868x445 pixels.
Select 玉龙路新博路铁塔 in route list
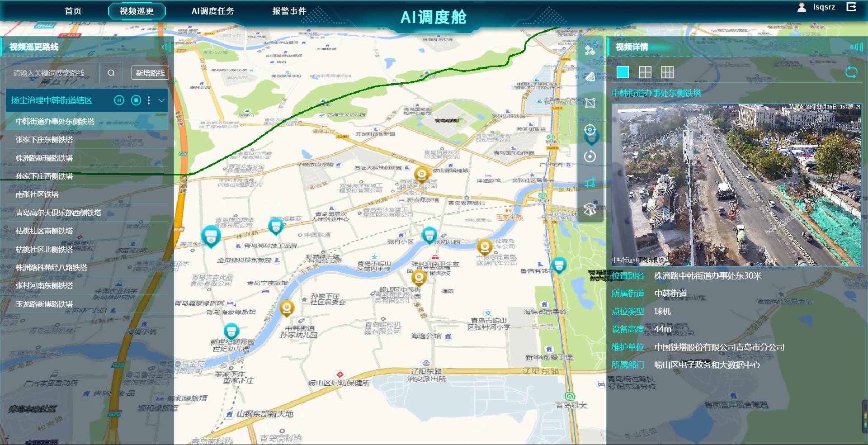pyautogui.click(x=86, y=304)
